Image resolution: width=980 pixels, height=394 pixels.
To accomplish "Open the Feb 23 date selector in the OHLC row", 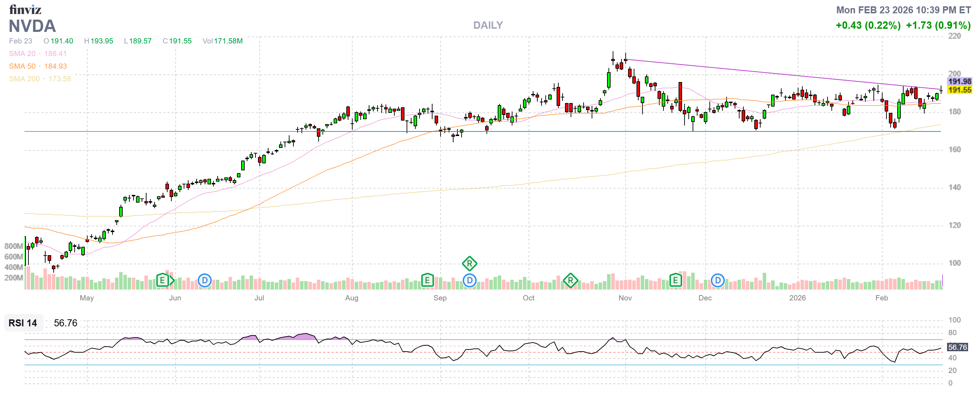I will tap(20, 41).
